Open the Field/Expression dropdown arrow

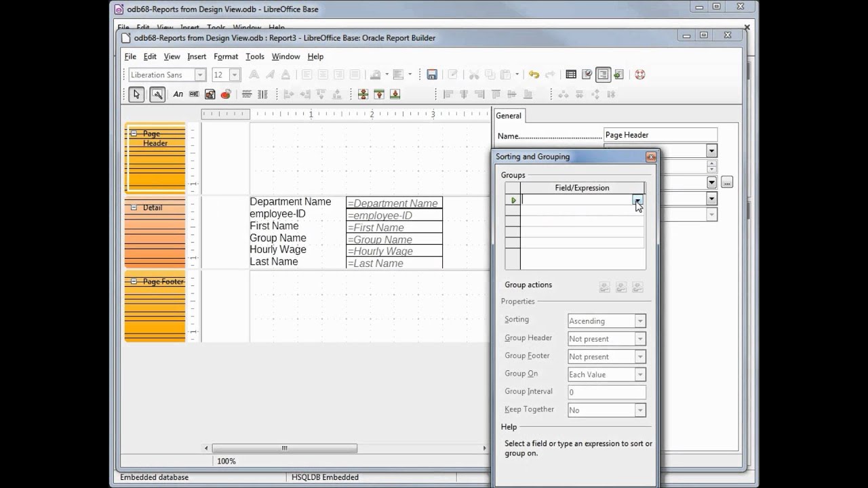[637, 200]
